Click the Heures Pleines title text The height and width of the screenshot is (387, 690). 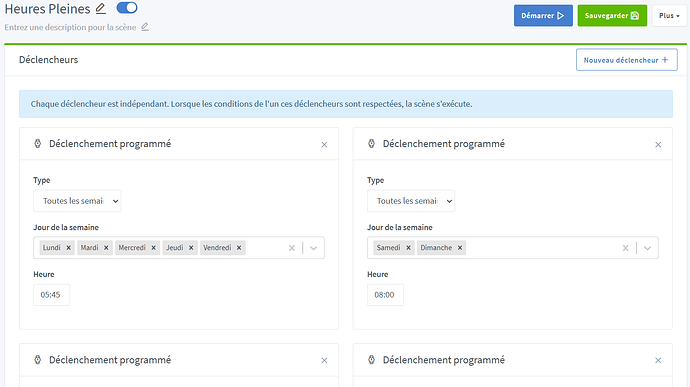click(48, 9)
